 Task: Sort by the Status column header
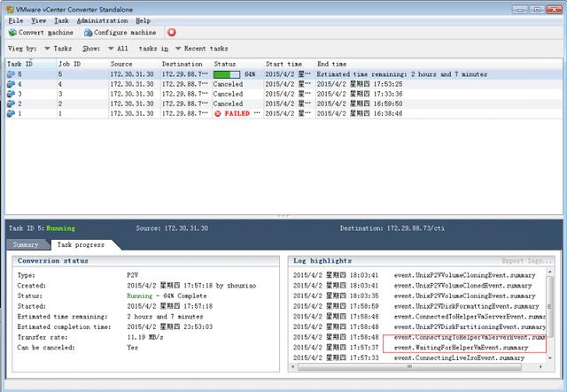click(x=238, y=64)
